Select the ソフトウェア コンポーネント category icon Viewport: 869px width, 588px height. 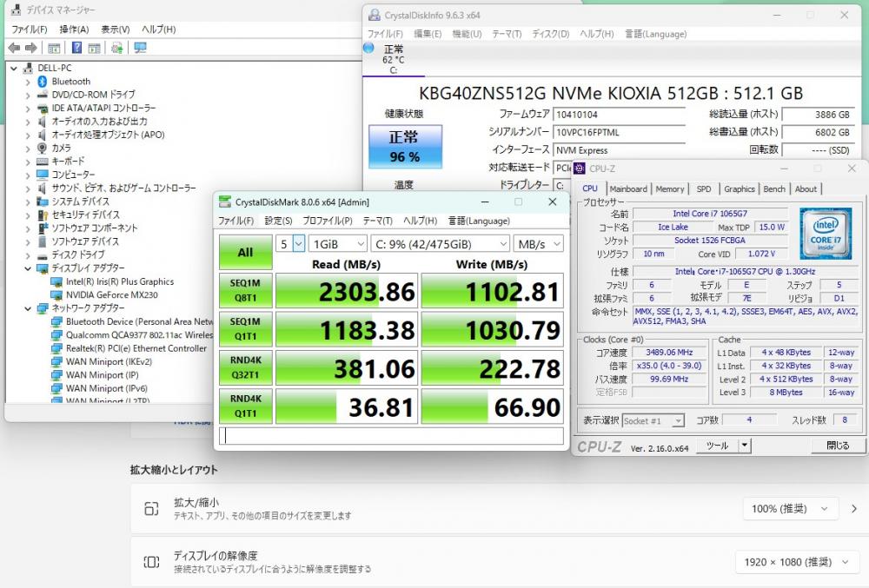point(42,228)
